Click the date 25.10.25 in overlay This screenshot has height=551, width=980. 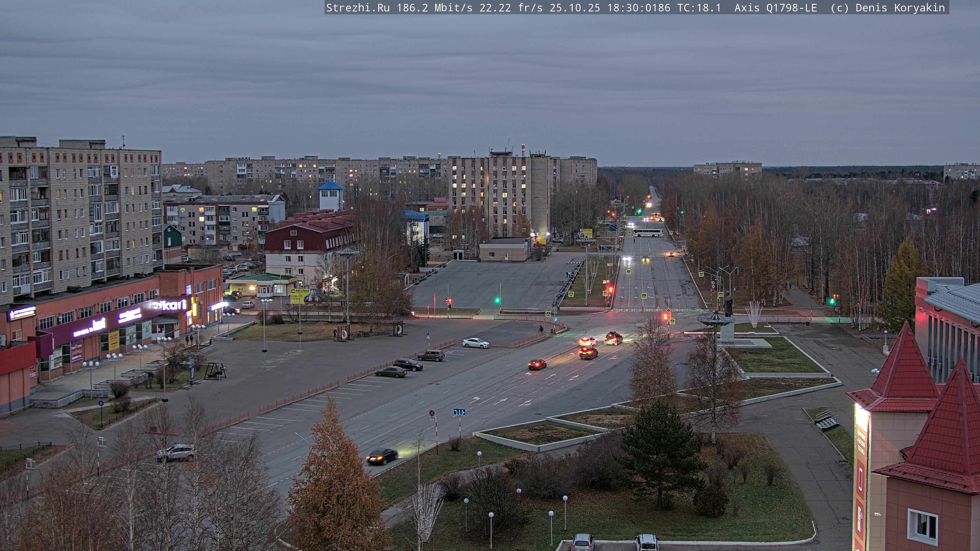[x=574, y=8]
